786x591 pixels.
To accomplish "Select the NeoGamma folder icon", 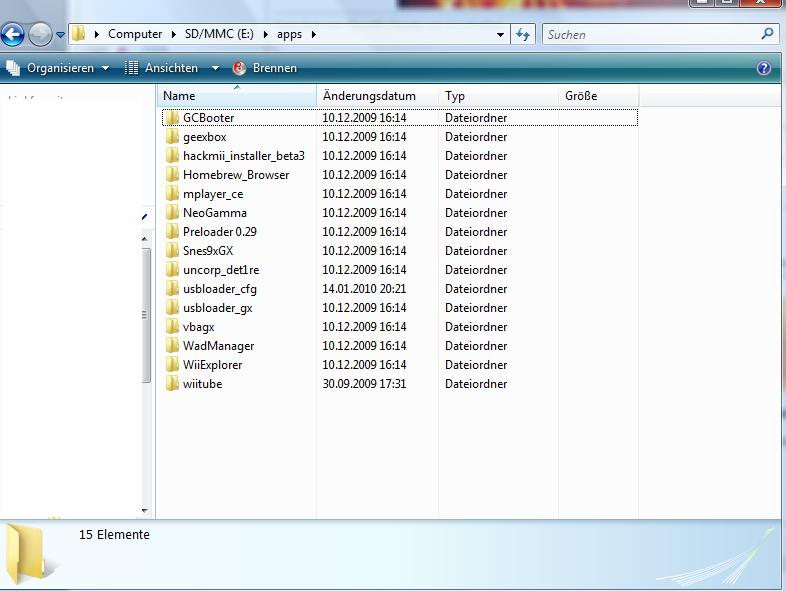I will coord(172,213).
